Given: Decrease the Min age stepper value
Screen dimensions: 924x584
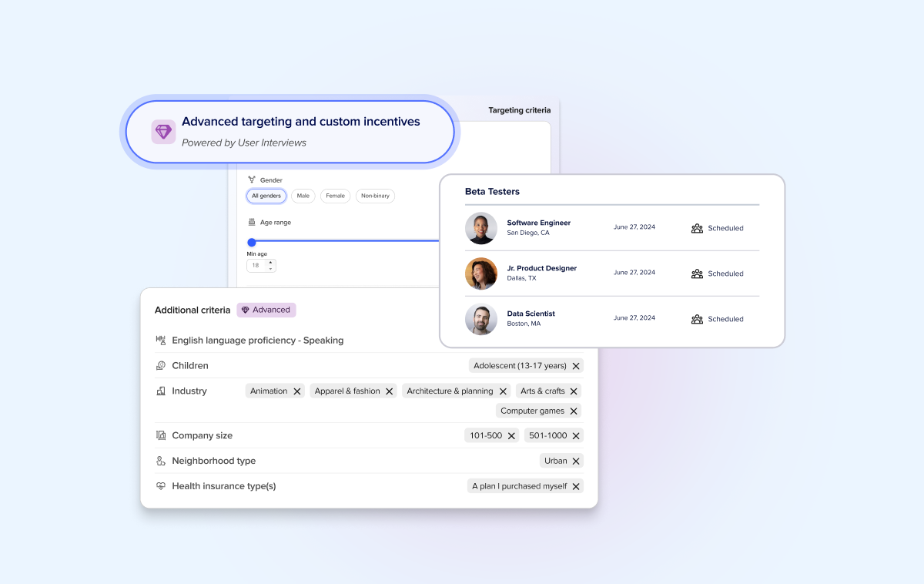Looking at the screenshot, I should pos(270,269).
